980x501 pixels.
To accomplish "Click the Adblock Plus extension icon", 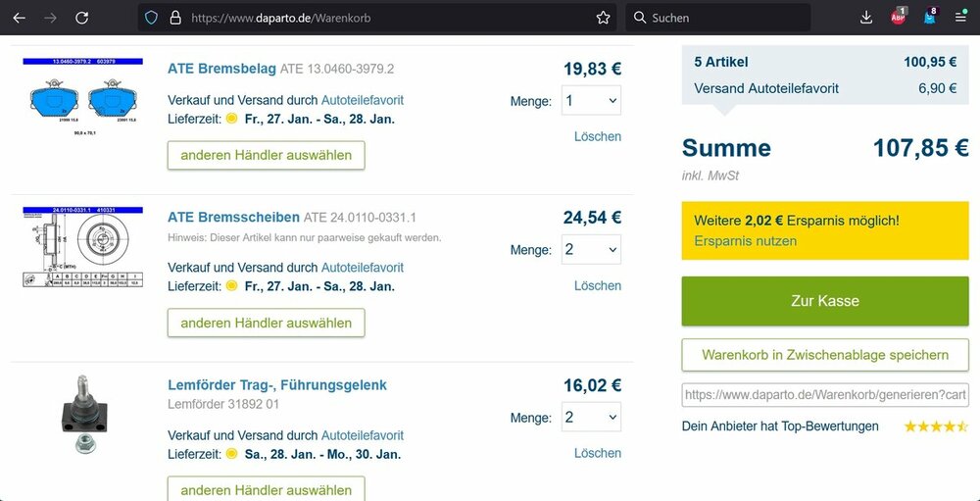I will (x=898, y=17).
